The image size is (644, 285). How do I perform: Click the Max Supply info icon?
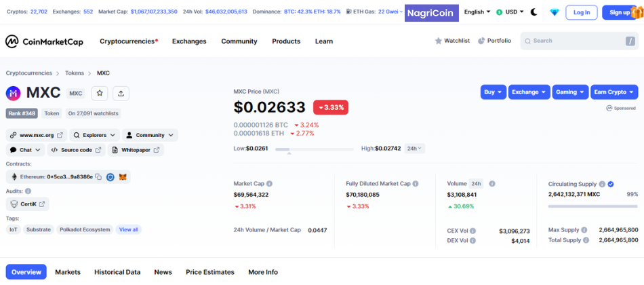coord(584,230)
